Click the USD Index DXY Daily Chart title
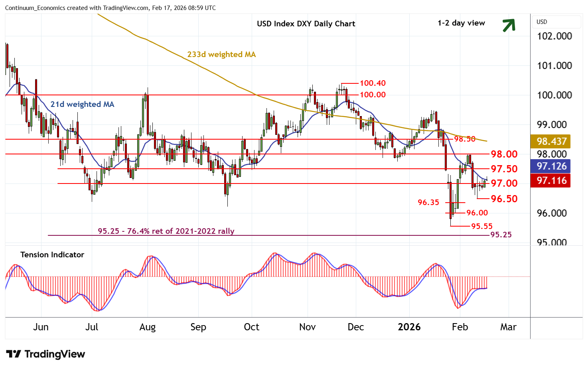 pos(306,24)
